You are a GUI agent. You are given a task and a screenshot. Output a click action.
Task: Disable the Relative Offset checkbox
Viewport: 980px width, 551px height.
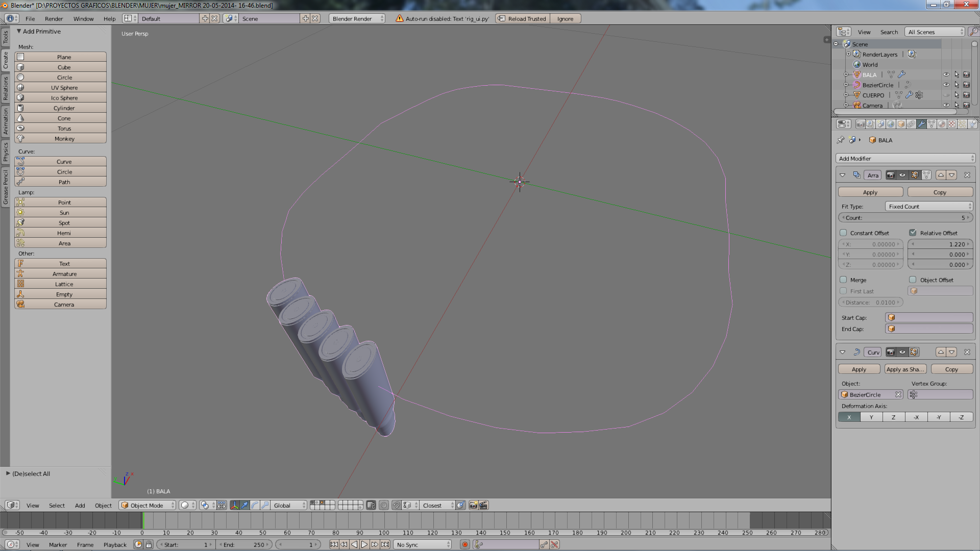coord(913,233)
